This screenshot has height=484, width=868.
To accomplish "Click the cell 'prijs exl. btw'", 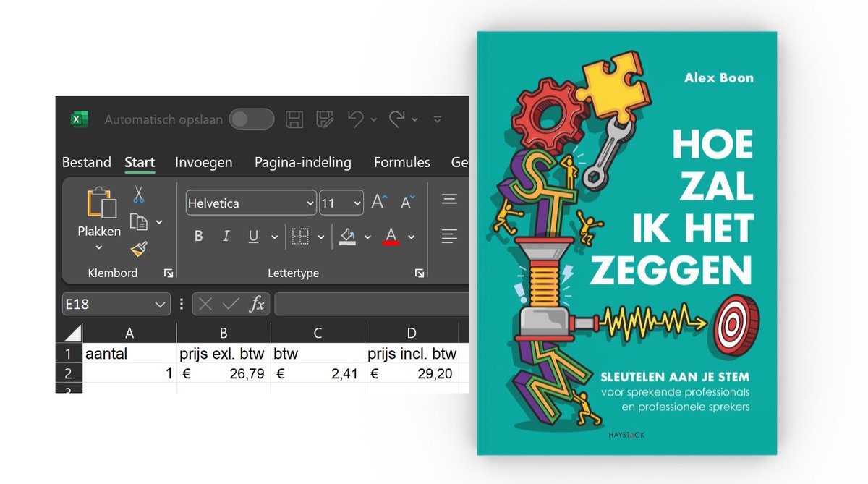I will coord(224,354).
